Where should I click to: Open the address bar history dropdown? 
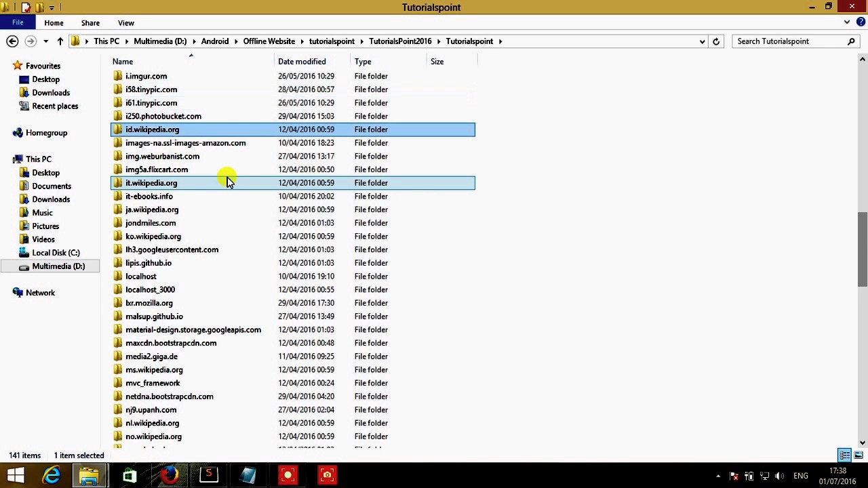[x=702, y=41]
